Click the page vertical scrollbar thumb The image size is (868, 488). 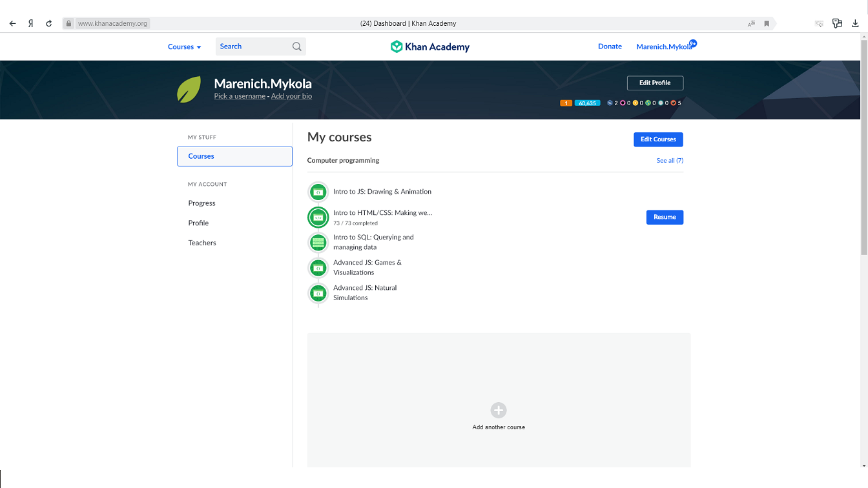(x=864, y=147)
